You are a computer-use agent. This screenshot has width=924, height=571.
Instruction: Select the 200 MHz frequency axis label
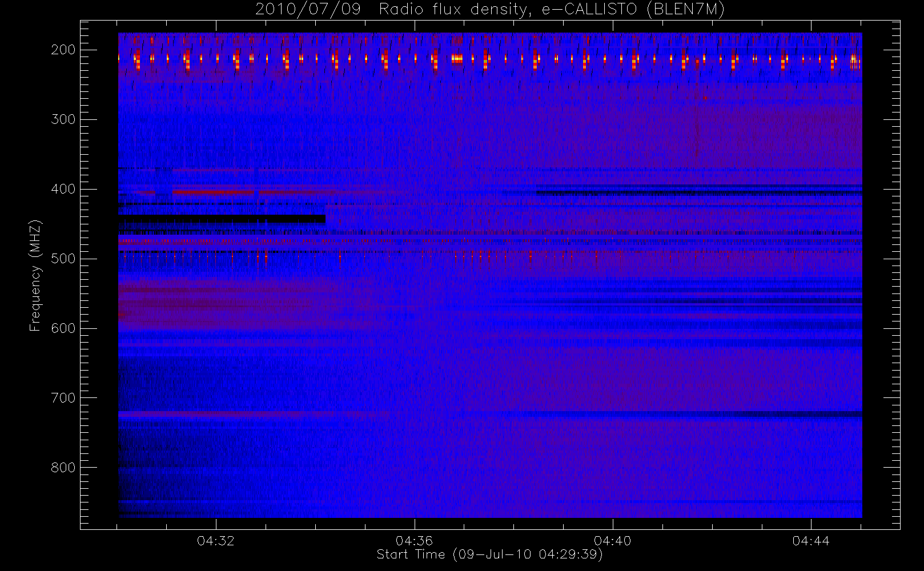pyautogui.click(x=63, y=50)
